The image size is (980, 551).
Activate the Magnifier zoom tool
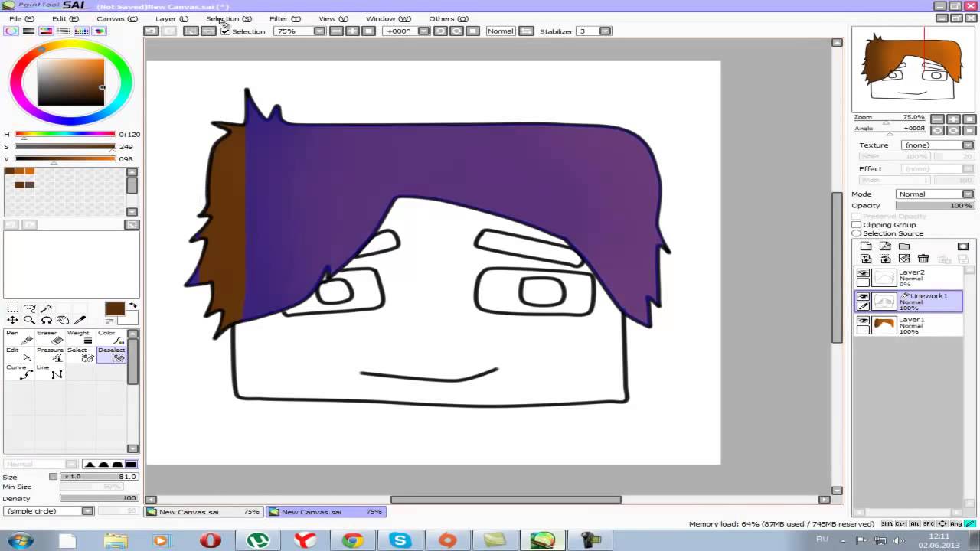click(x=29, y=320)
